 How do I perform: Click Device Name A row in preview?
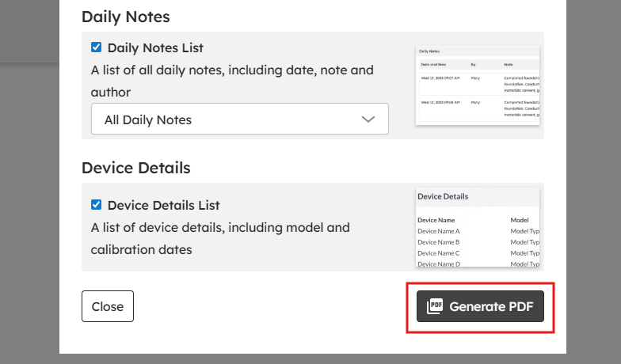click(x=438, y=231)
